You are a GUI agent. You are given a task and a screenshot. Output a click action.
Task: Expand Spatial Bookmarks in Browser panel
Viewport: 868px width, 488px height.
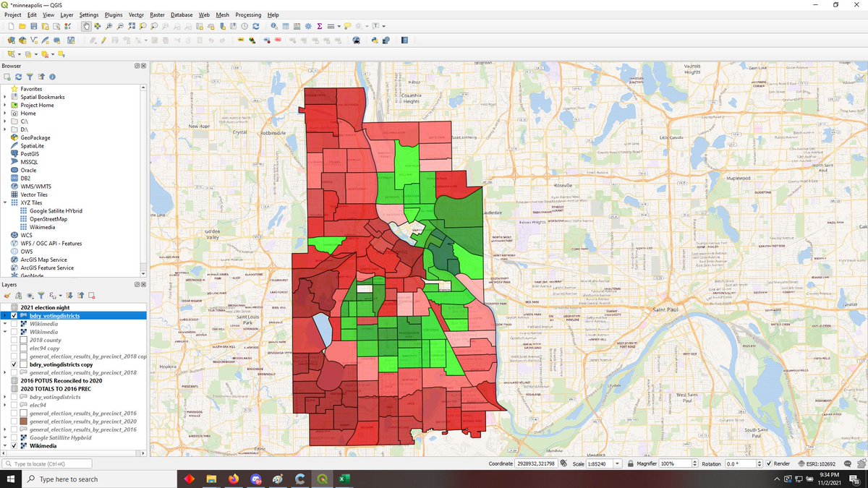5,97
